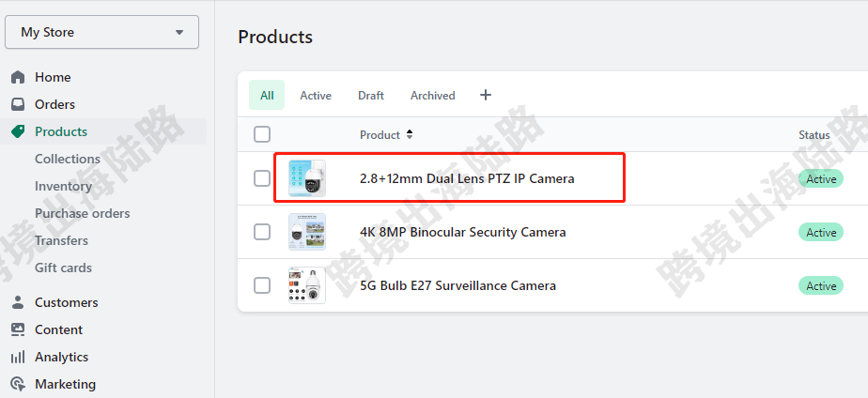The image size is (868, 398).
Task: Click the 4K Binocular camera thumbnail
Action: pyautogui.click(x=307, y=232)
